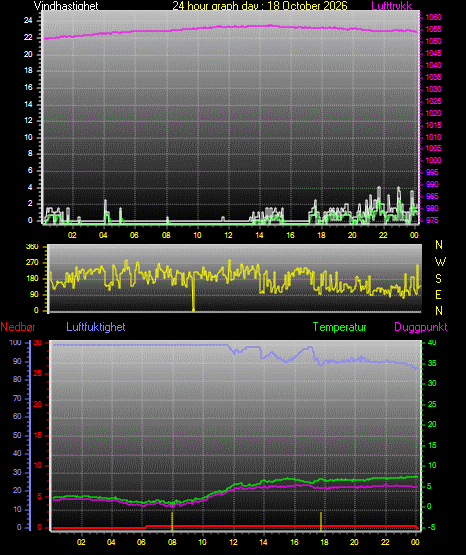This screenshot has width=466, height=555.
Task: Click the W compass direction label
Action: coord(440,262)
